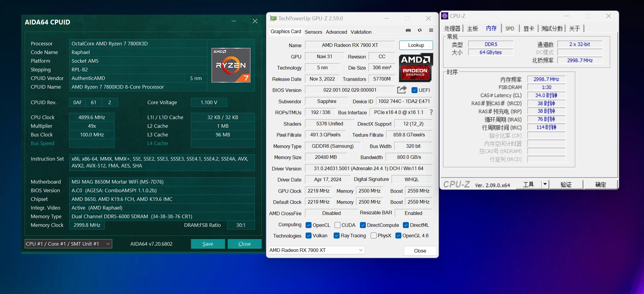Toggle the Vulkan checkbox

pos(309,235)
